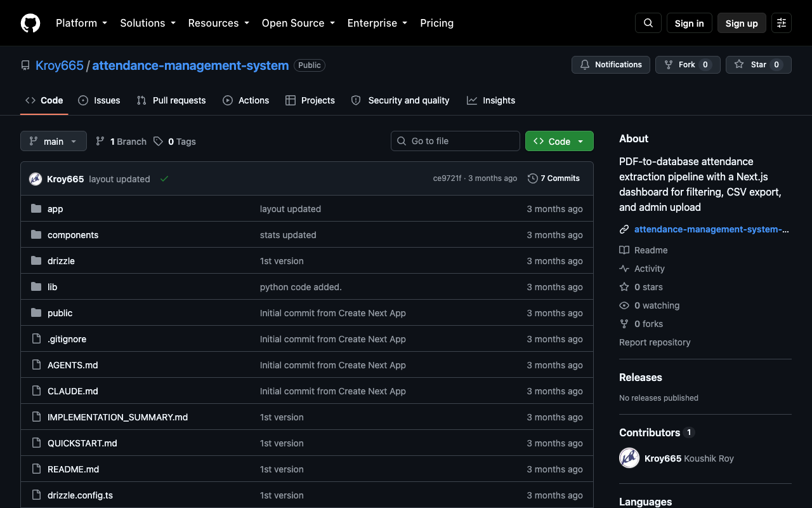
Task: Open the public folder icon
Action: pyautogui.click(x=36, y=313)
